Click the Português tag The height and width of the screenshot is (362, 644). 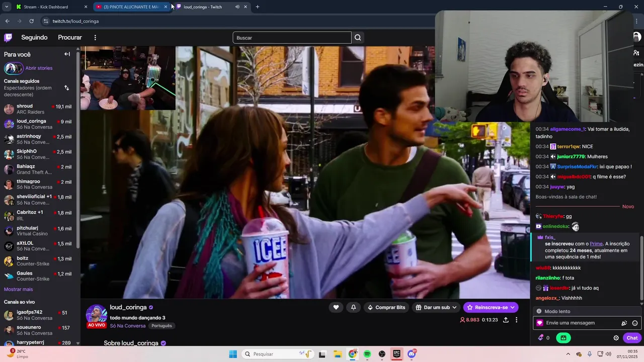pyautogui.click(x=162, y=326)
